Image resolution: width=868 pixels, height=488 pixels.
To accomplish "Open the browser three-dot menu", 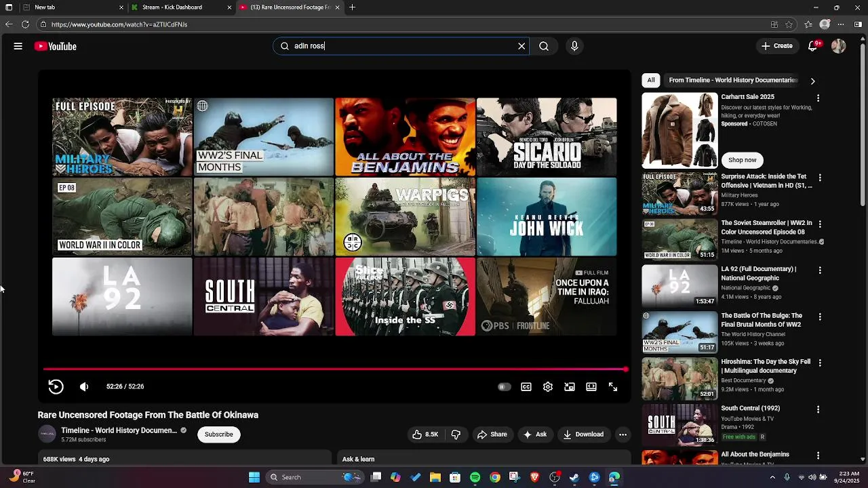I will 842,24.
